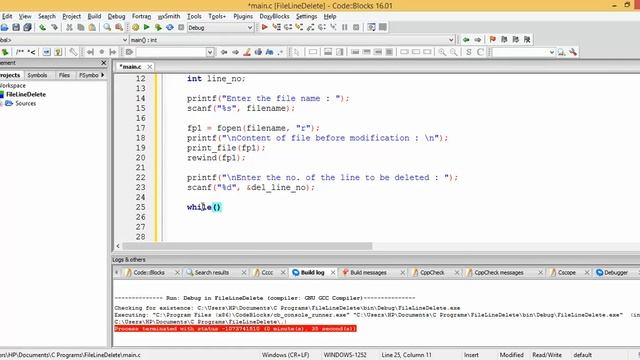
Task: Click the Abort build icon
Action: (181, 27)
